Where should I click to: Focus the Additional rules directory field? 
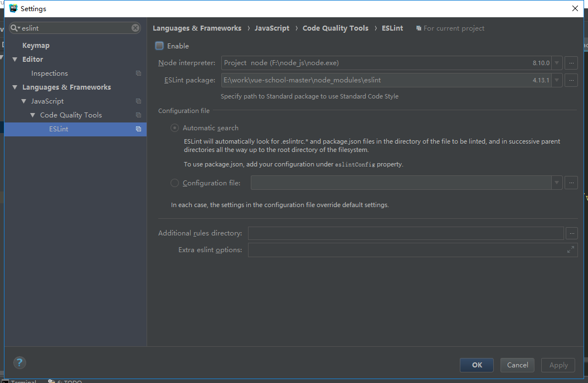pos(406,233)
